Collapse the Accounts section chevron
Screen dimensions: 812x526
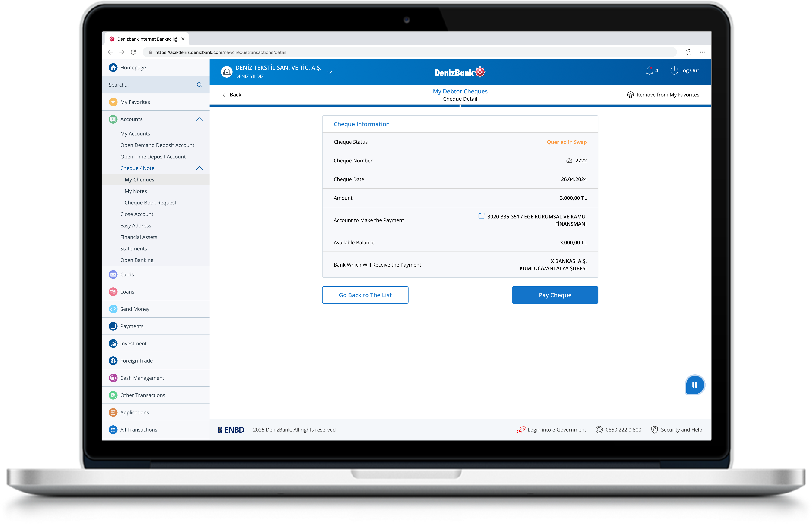199,119
